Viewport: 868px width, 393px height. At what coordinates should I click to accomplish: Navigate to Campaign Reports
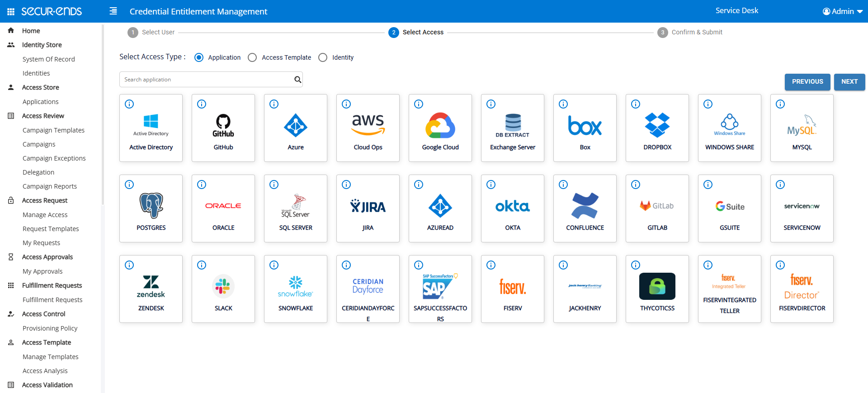[50, 186]
